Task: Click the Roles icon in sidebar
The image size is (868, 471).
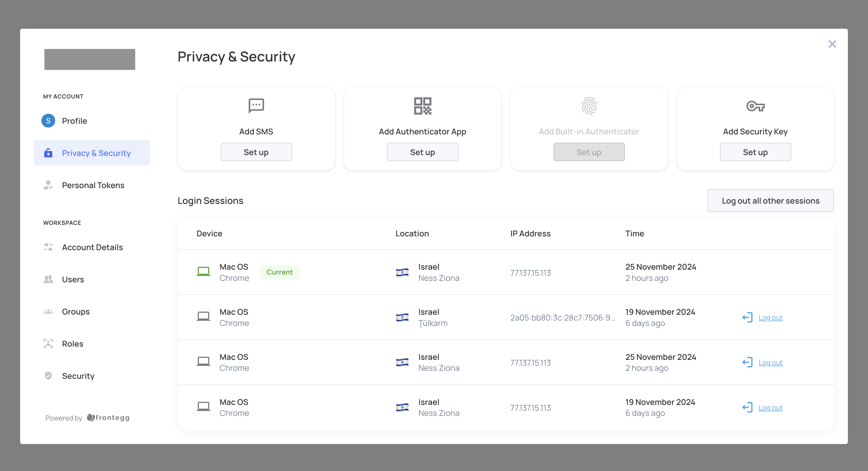Action: (x=48, y=343)
